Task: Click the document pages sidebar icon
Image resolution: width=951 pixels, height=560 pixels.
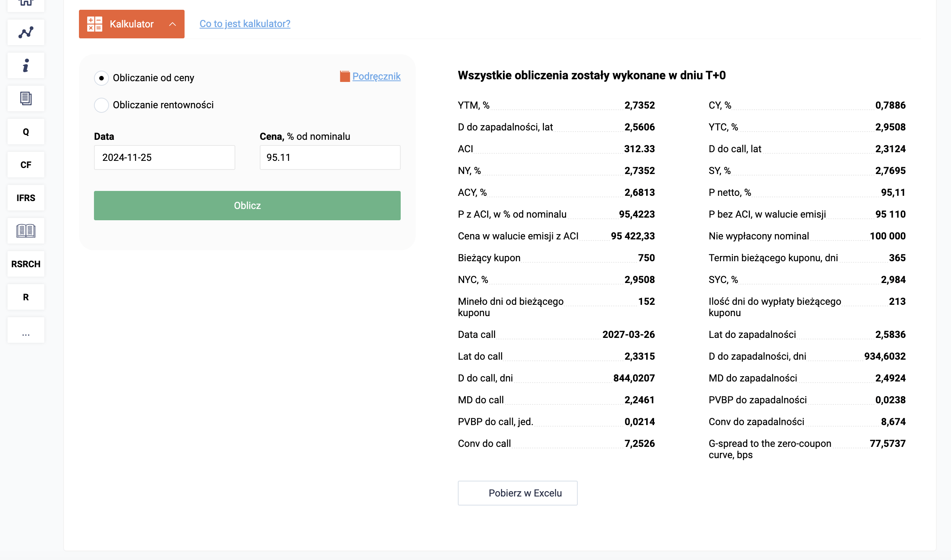Action: coord(26,98)
